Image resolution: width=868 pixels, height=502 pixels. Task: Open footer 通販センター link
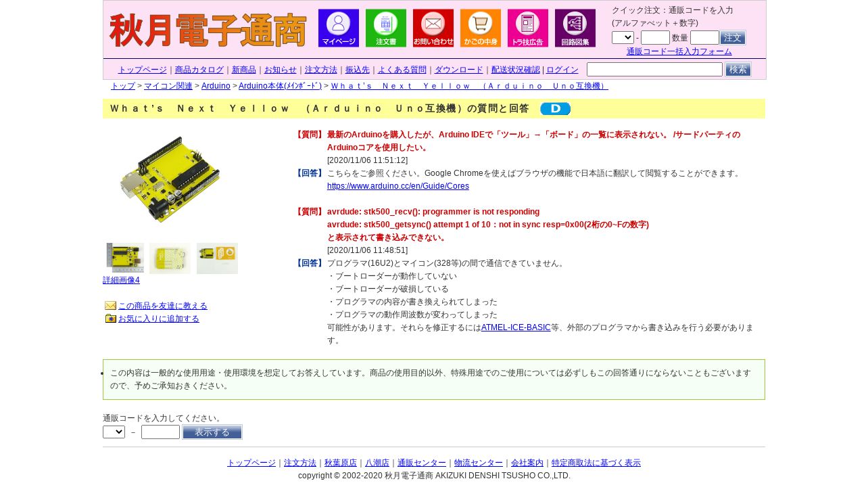tap(422, 463)
